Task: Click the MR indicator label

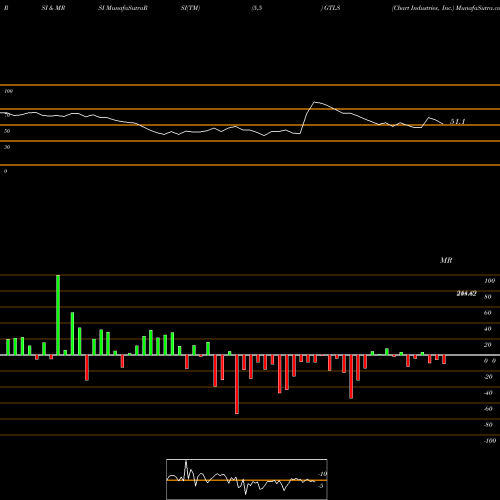Action: pyautogui.click(x=446, y=260)
